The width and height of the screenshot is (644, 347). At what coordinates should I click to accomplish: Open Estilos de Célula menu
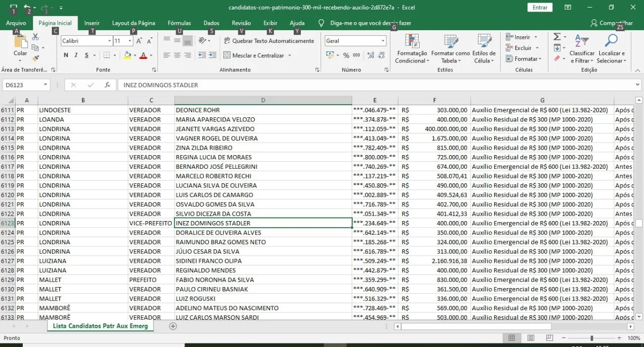pyautogui.click(x=484, y=48)
